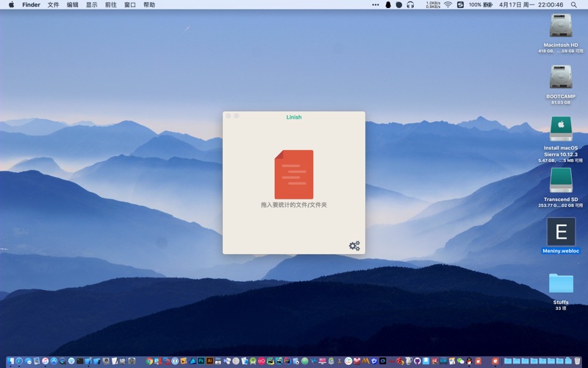
Task: Close the Linish window
Action: (229, 116)
